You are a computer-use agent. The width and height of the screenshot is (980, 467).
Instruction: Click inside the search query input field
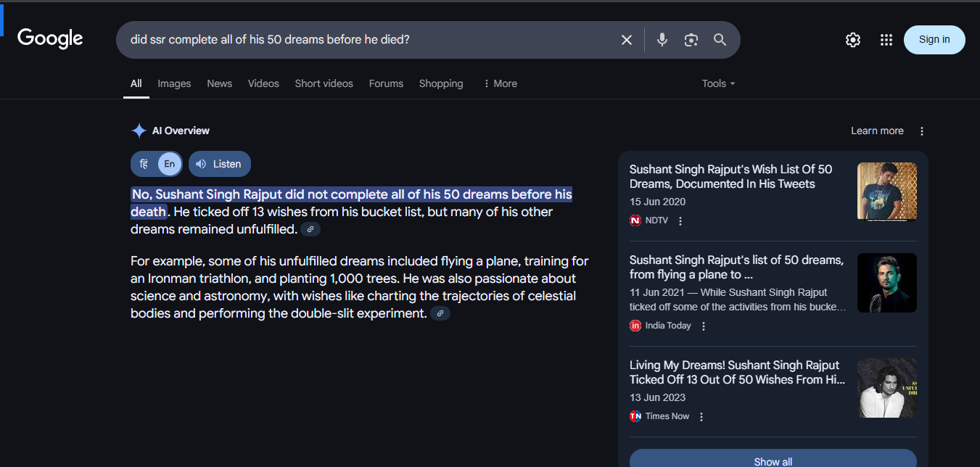[368, 40]
